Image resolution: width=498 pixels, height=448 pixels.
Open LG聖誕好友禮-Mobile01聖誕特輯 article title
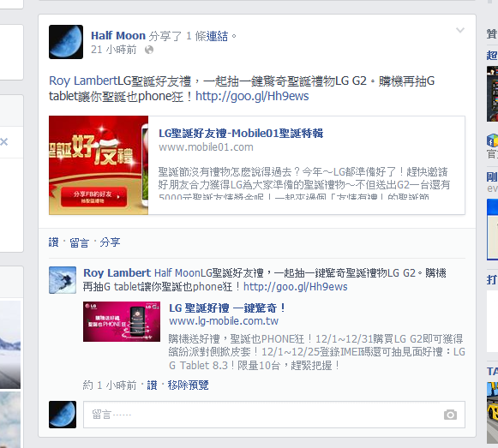coord(241,134)
